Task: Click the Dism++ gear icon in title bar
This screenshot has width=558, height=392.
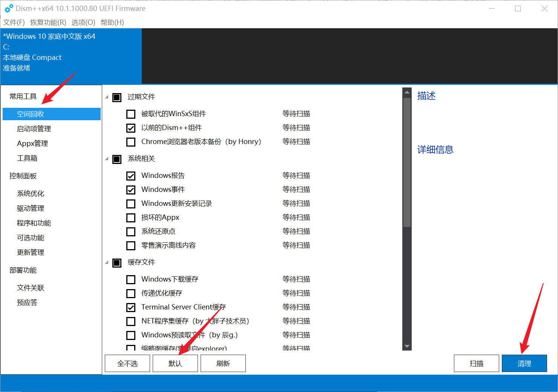Action: (x=9, y=8)
